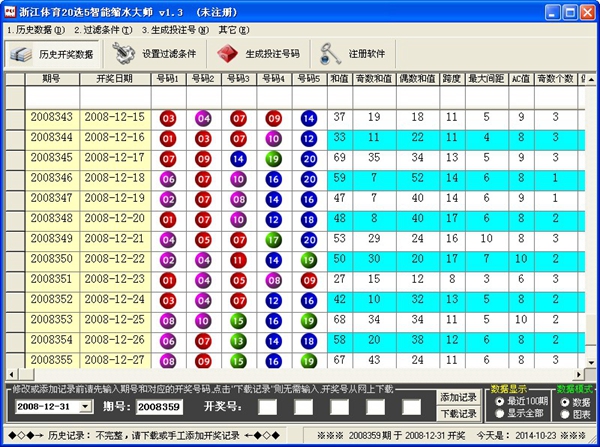Click row header selector for row 2008347
This screenshot has width=600, height=447.
(x=15, y=200)
